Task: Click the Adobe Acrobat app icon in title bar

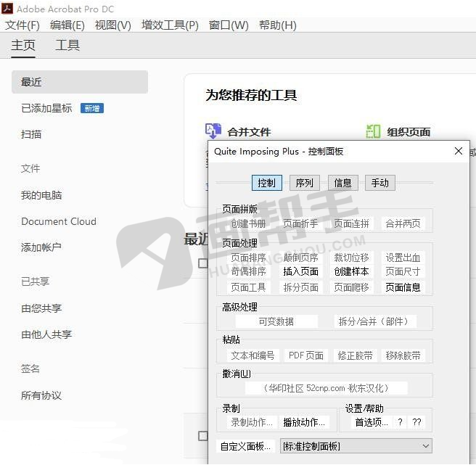Action: pos(7,8)
